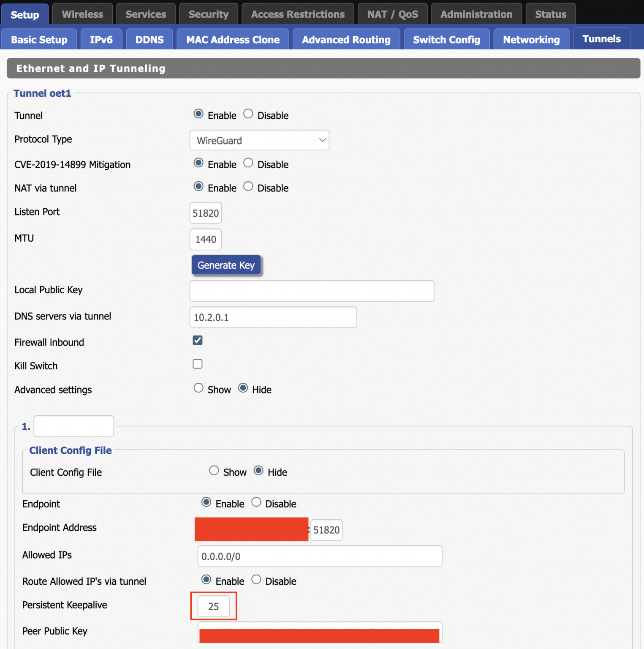Click the MTU input field
The image size is (644, 649).
coord(206,240)
